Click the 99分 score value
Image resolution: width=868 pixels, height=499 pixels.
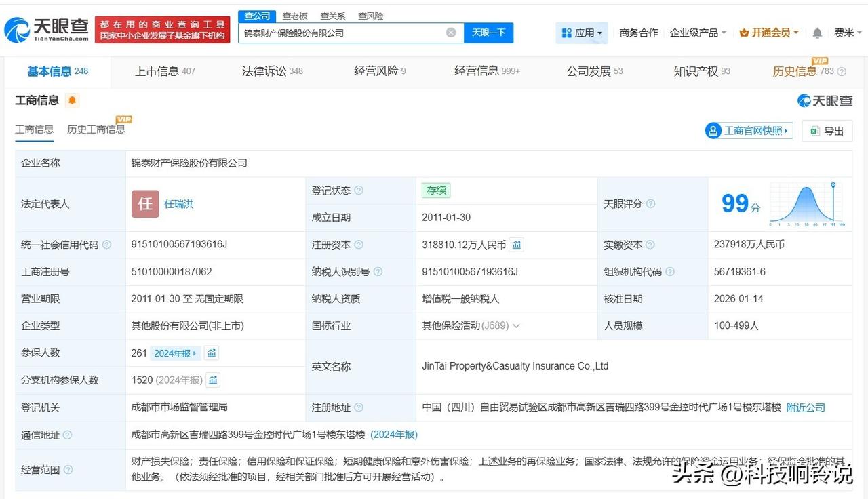741,203
